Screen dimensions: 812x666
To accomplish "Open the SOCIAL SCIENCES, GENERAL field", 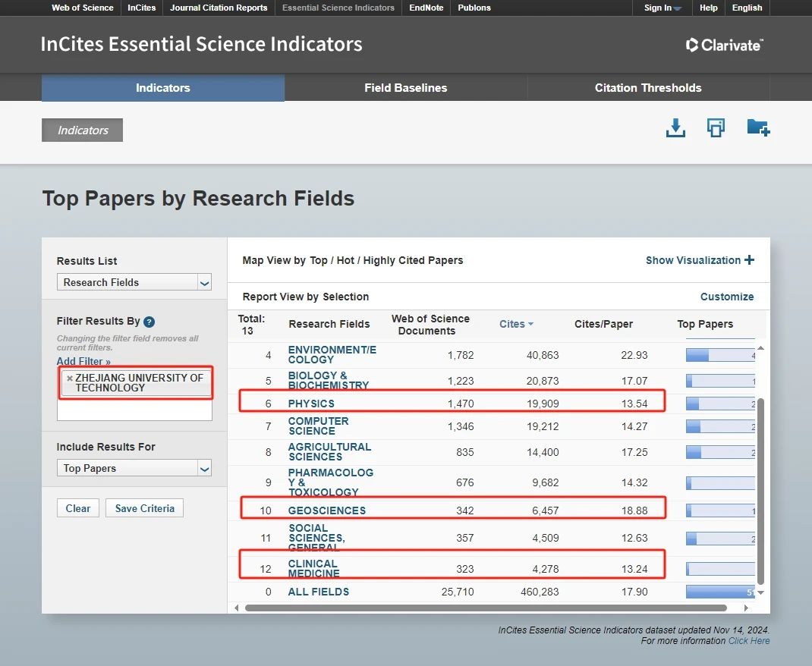I will [x=316, y=538].
